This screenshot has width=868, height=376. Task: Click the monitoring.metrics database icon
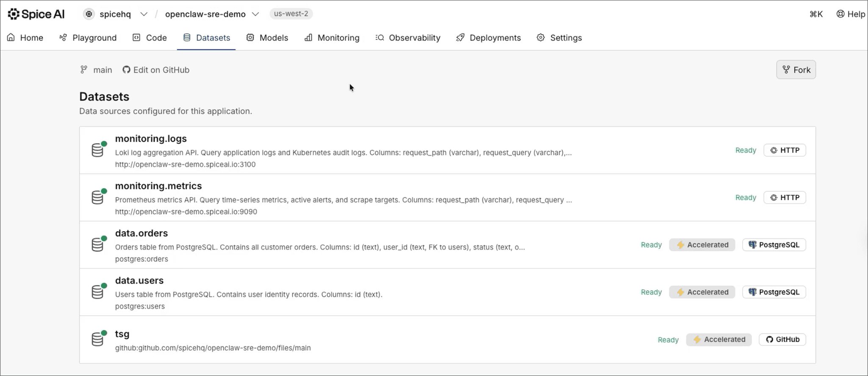98,197
